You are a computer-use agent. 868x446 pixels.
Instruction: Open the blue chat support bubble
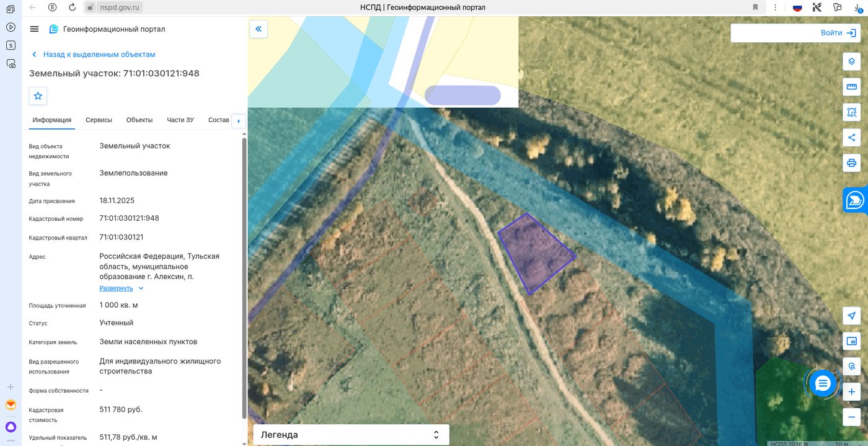point(823,384)
